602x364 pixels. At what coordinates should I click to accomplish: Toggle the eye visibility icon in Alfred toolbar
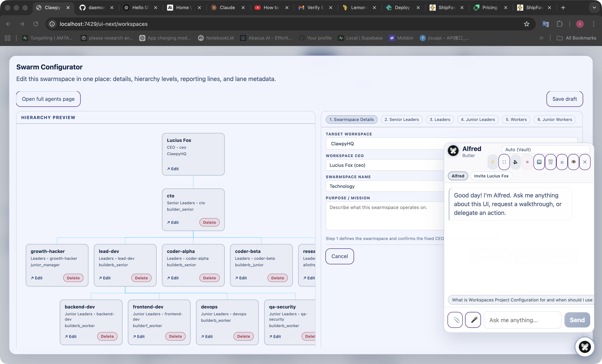(x=574, y=162)
